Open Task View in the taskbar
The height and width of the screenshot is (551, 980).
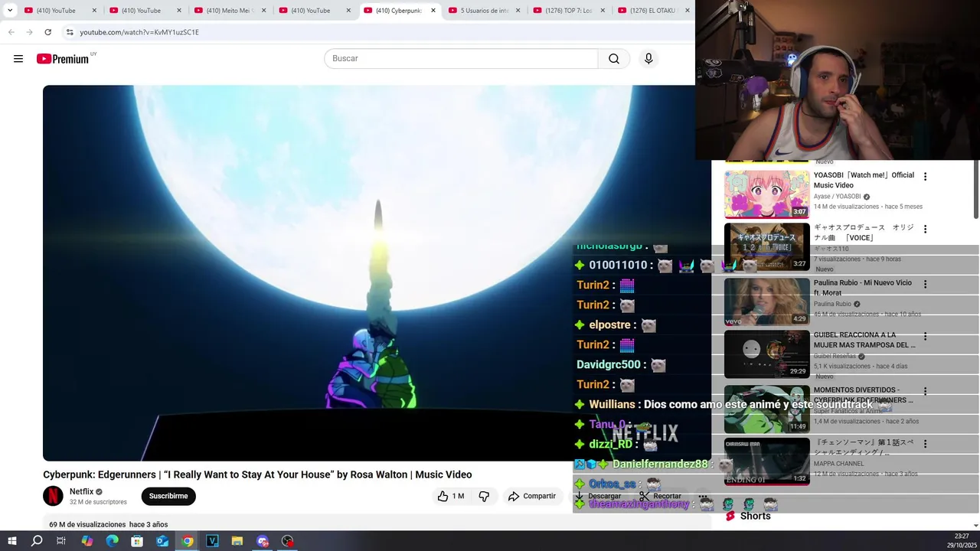point(61,541)
